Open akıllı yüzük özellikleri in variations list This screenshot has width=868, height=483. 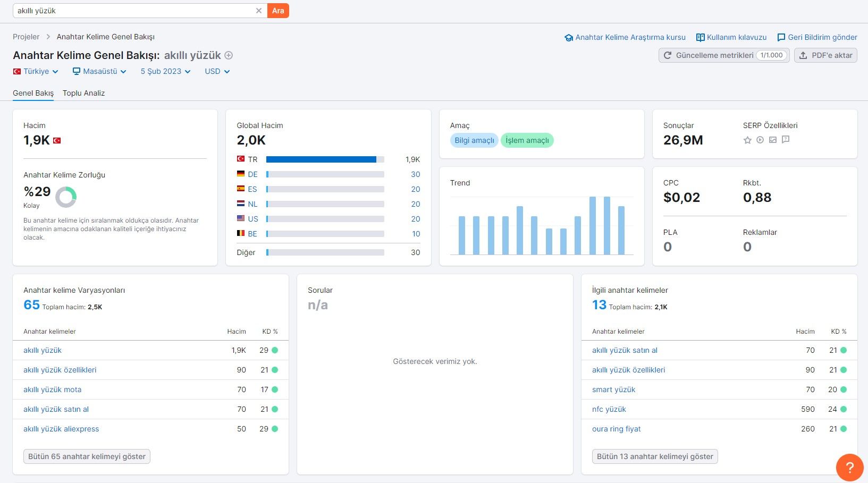pos(60,370)
